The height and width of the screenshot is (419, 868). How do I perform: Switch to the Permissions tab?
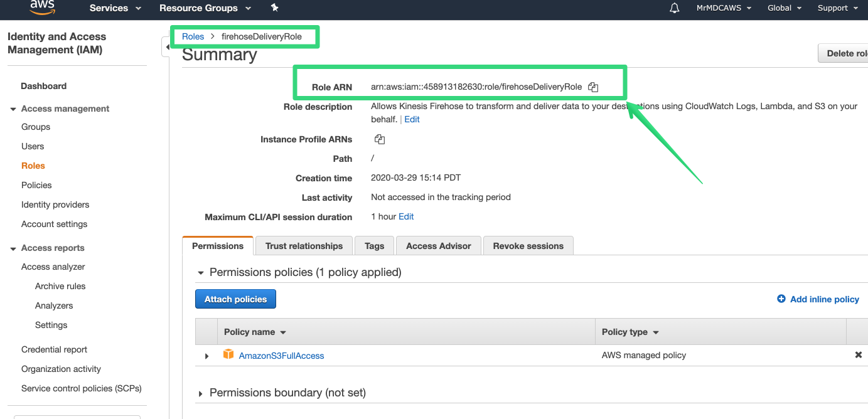click(x=218, y=246)
